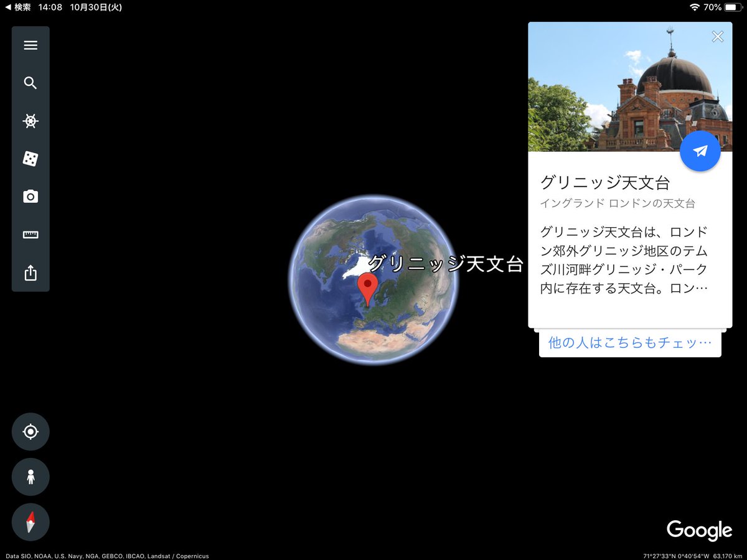Open Voyager ship wheel icon
The width and height of the screenshot is (747, 560).
point(31,121)
